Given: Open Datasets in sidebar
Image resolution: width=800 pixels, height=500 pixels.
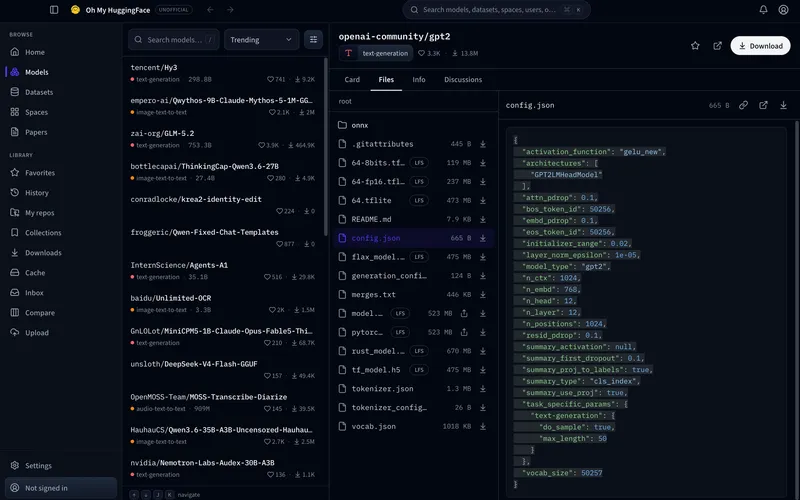Looking at the screenshot, I should (x=61, y=92).
